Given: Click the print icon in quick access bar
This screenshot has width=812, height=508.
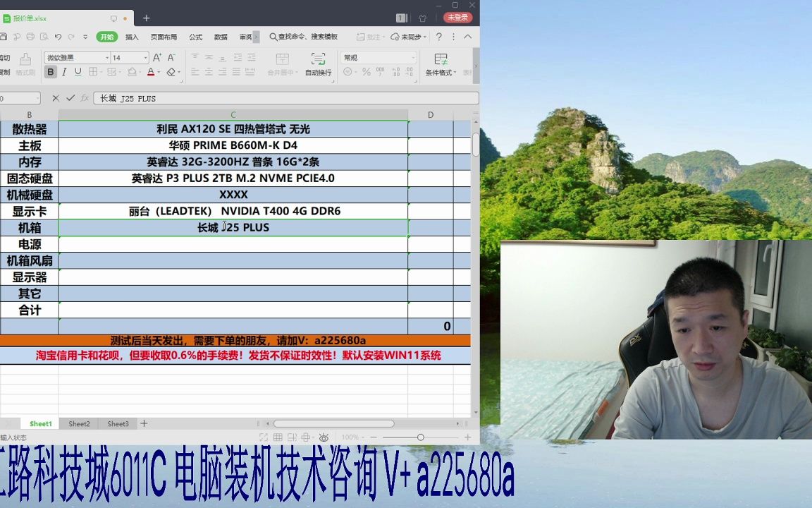Looking at the screenshot, I should coord(30,37).
